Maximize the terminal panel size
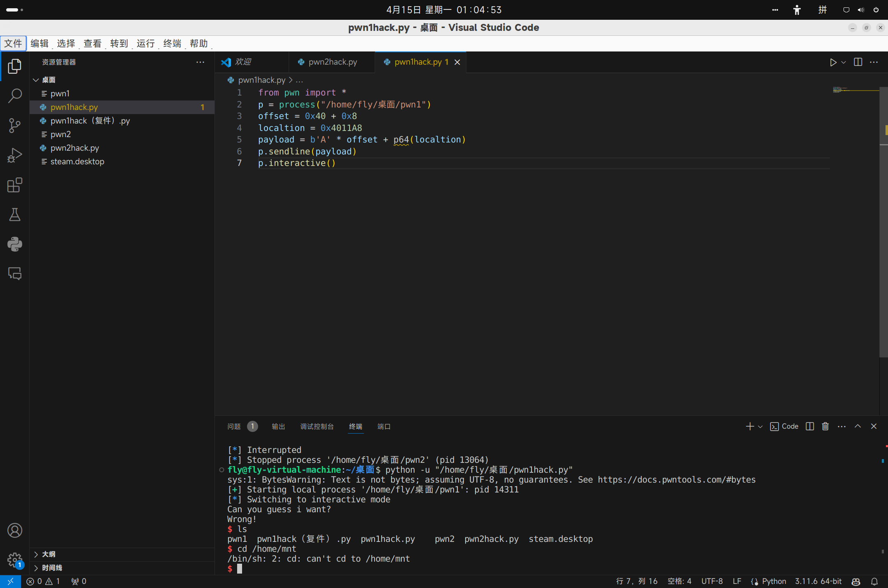888x588 pixels. click(858, 426)
